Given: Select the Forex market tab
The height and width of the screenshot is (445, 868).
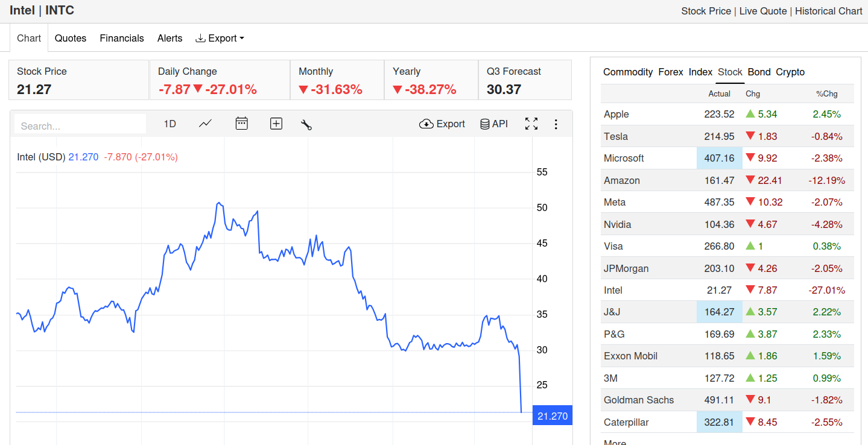Looking at the screenshot, I should pos(671,72).
